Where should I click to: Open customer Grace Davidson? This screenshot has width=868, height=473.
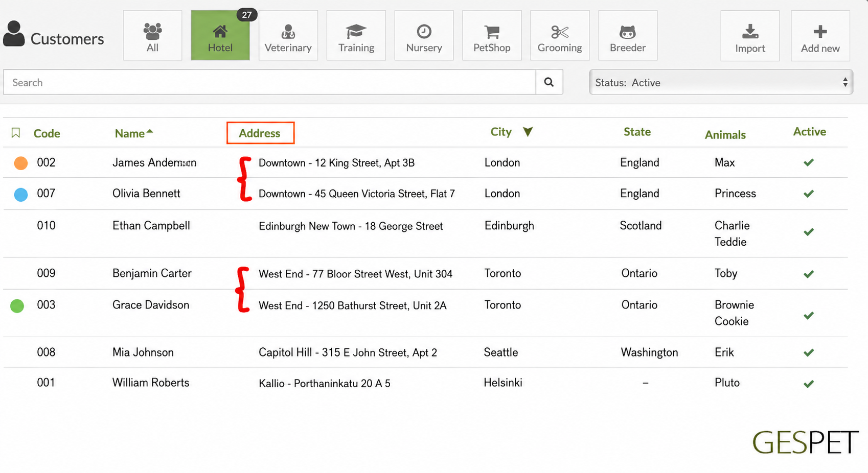151,305
